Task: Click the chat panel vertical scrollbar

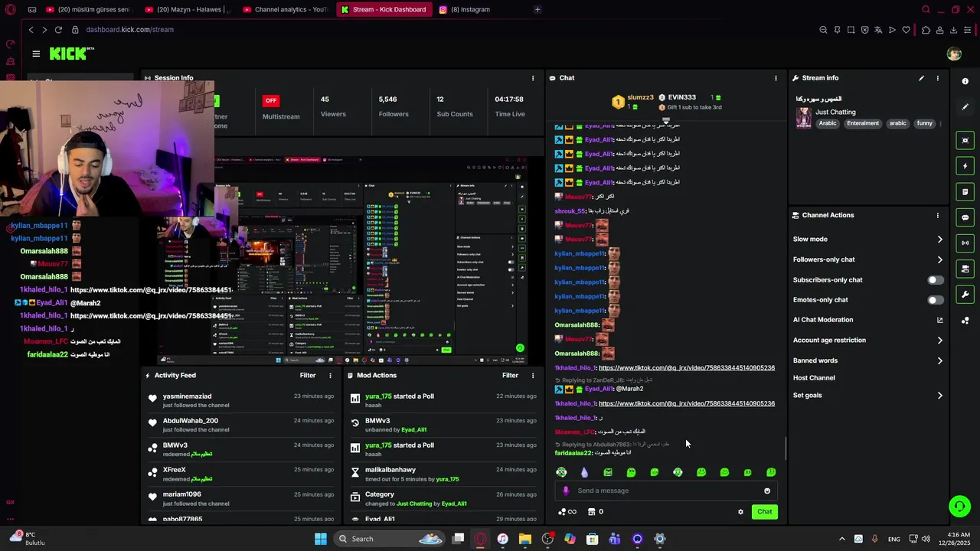Action: pos(786,448)
